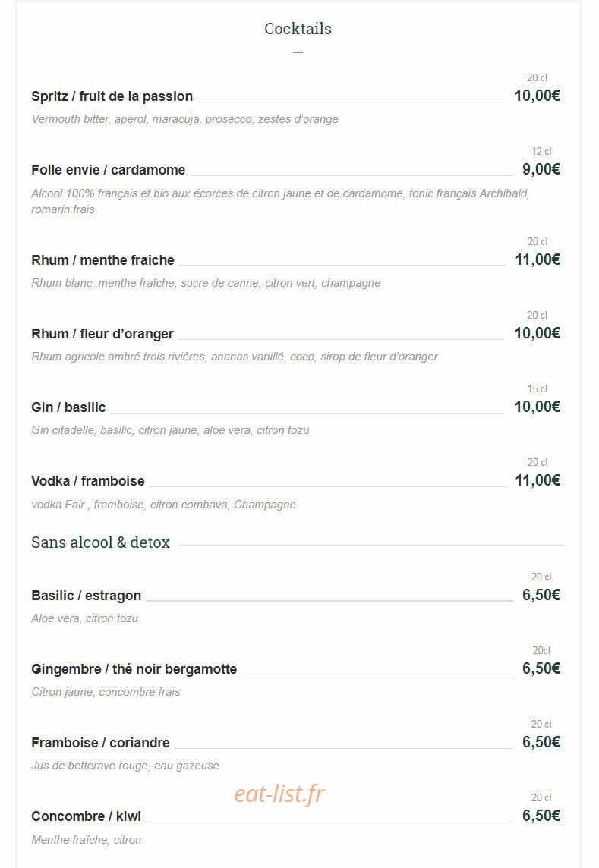Click the 11,00€ price of Vodka / framboise
The width and height of the screenshot is (599, 868).
tap(538, 480)
